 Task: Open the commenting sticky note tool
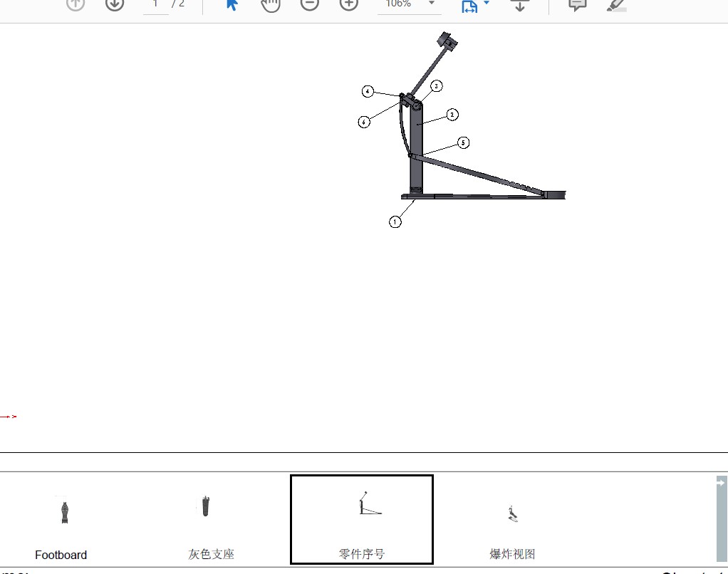click(576, 4)
